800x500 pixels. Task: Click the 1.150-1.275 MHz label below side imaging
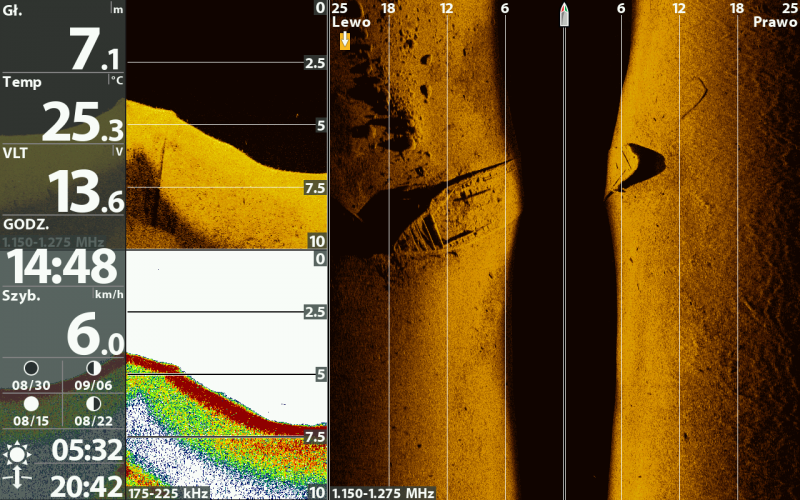click(x=383, y=493)
